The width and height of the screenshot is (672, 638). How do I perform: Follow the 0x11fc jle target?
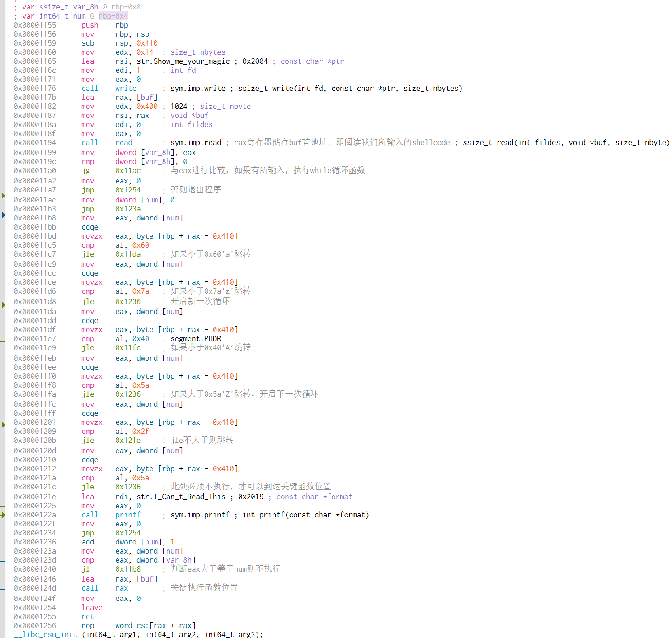(128, 348)
